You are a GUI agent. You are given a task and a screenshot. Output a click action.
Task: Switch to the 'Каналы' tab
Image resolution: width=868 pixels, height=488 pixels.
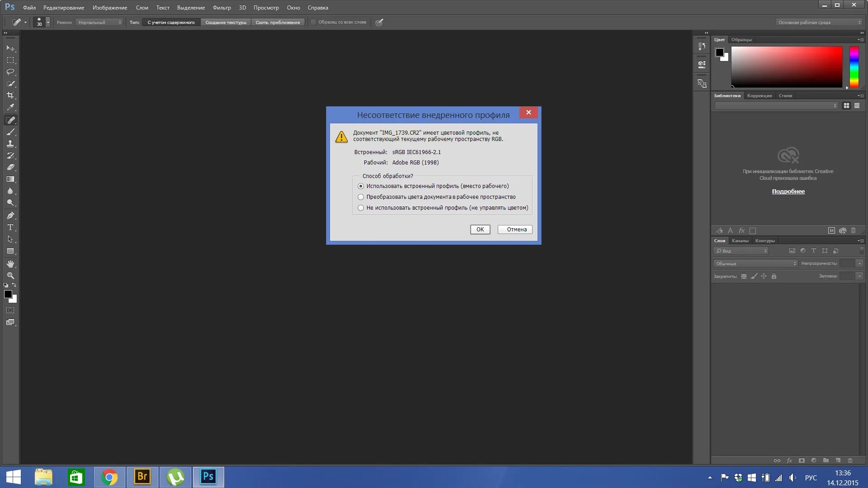740,241
